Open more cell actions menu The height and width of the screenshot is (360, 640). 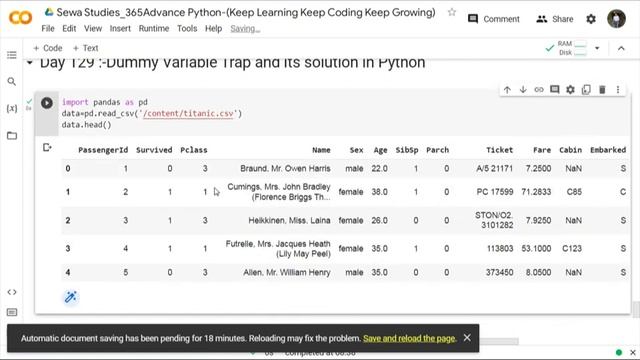point(618,90)
